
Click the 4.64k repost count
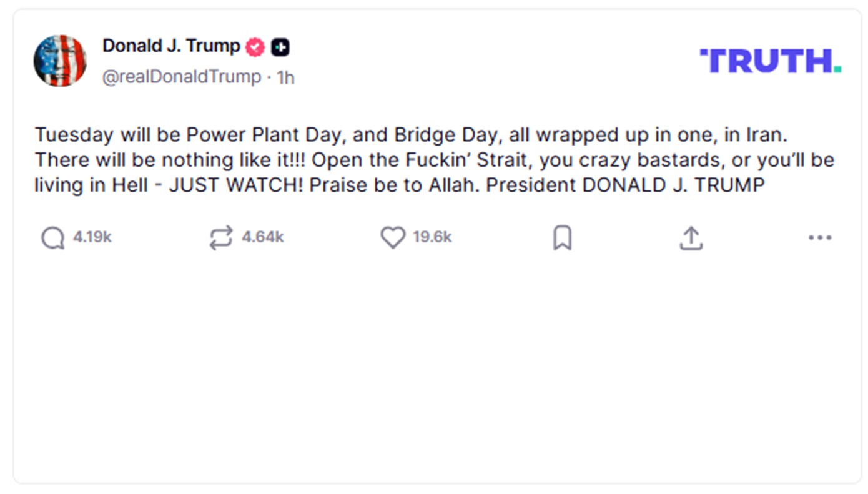pyautogui.click(x=263, y=238)
